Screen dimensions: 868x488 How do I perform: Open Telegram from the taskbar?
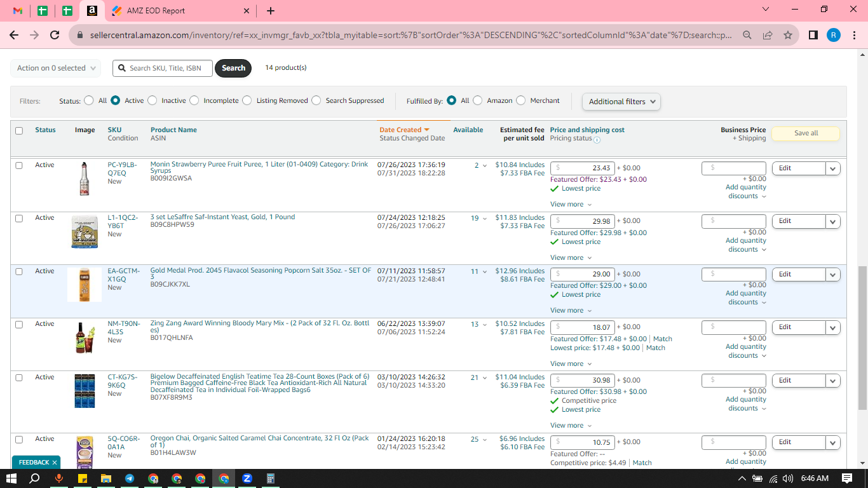click(x=130, y=478)
